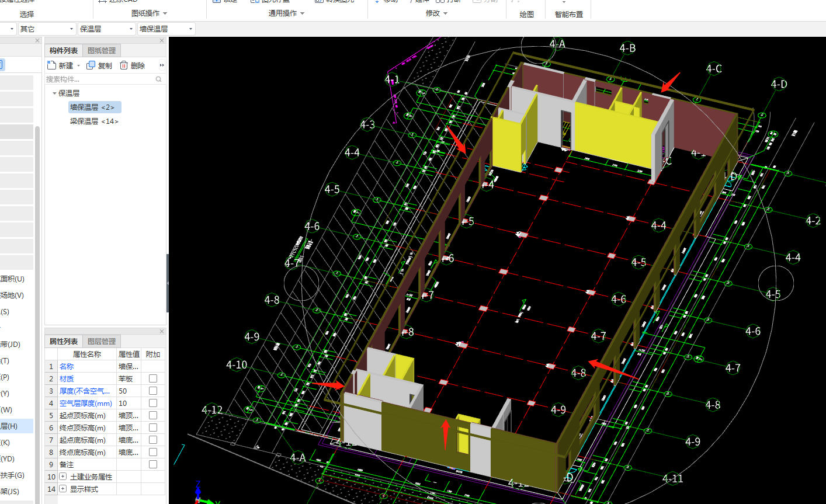The width and height of the screenshot is (826, 504).
Task: Switch to the 属性列表 tab
Action: pos(63,342)
